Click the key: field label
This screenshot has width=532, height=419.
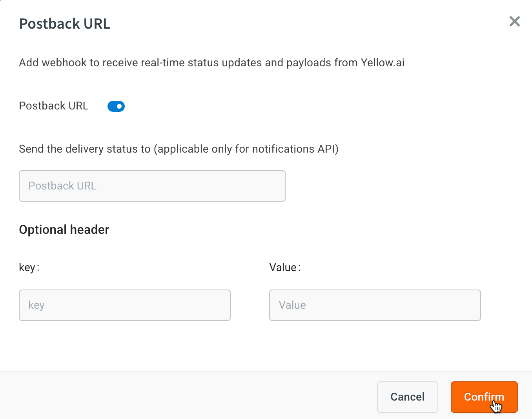pyautogui.click(x=29, y=268)
